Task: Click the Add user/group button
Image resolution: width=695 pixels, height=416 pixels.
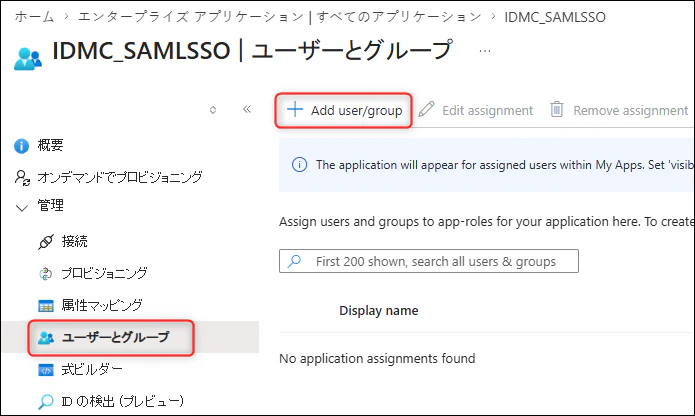Action: point(344,110)
